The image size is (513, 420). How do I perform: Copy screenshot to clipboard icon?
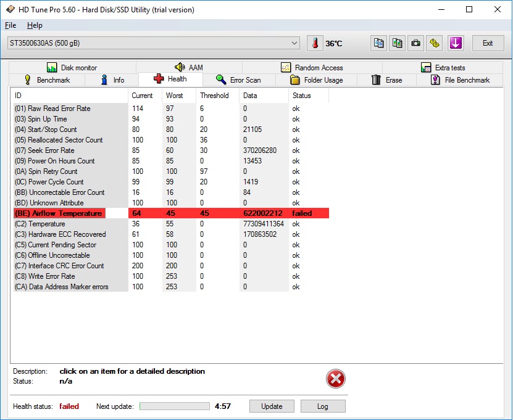398,43
